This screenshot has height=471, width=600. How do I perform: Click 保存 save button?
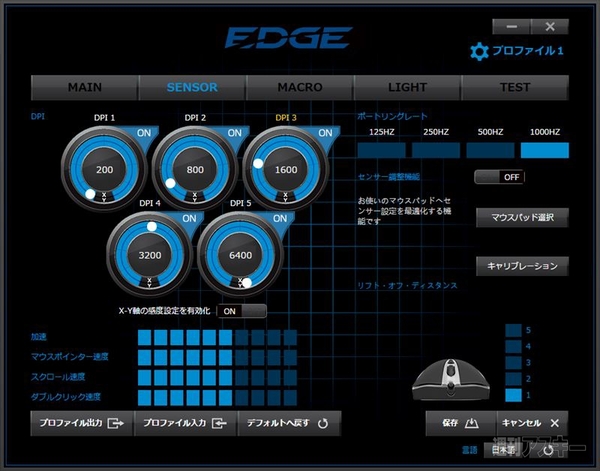click(461, 423)
